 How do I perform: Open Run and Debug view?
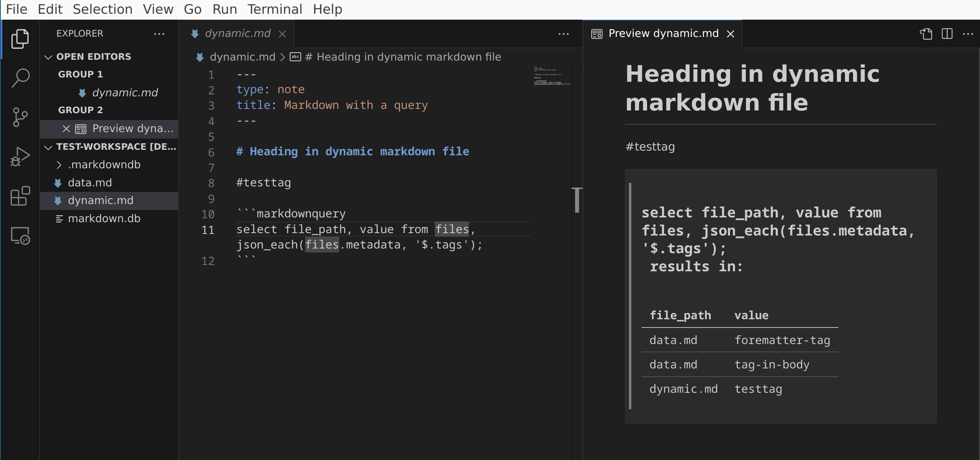pos(20,156)
